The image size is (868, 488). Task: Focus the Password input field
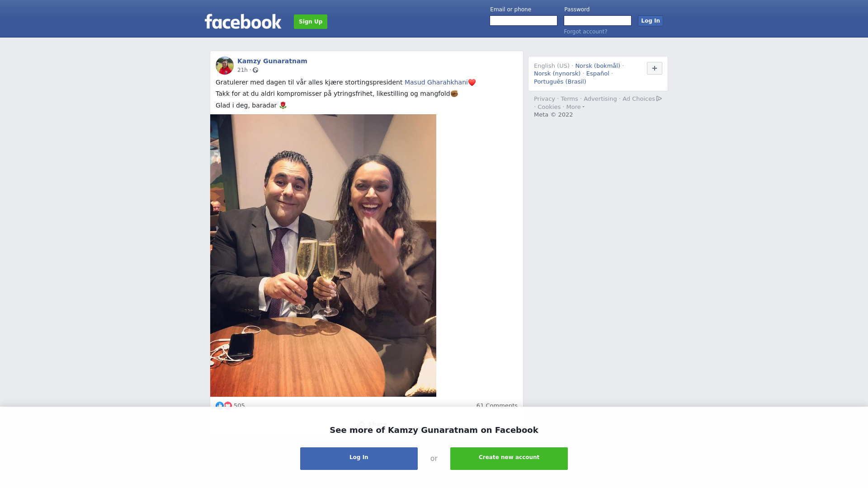coord(598,21)
